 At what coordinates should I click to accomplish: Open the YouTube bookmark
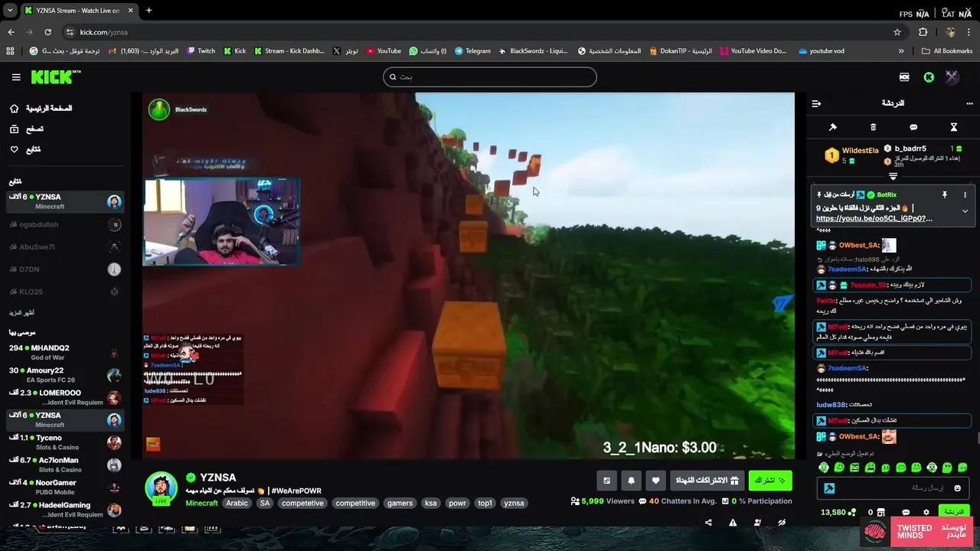[x=384, y=51]
